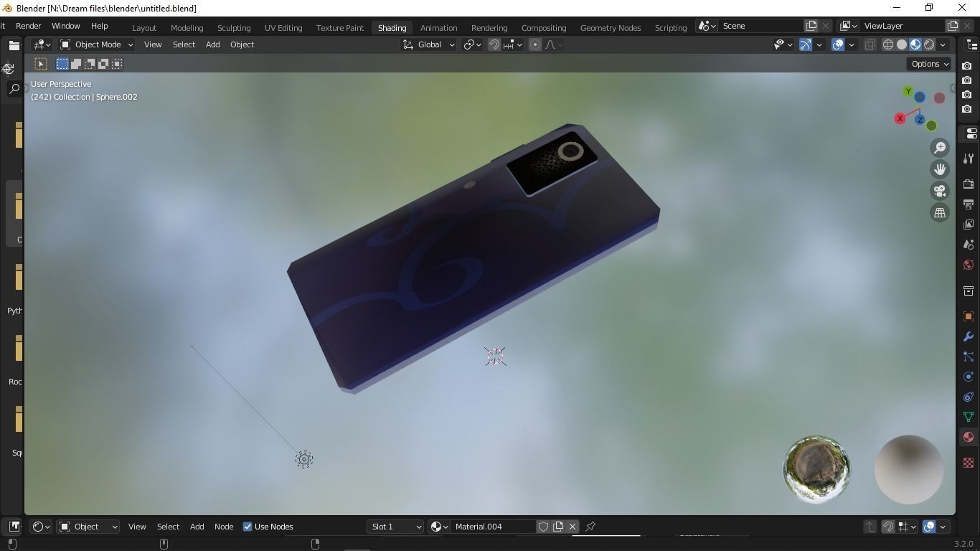Unlink Material.004 with X button

573,527
